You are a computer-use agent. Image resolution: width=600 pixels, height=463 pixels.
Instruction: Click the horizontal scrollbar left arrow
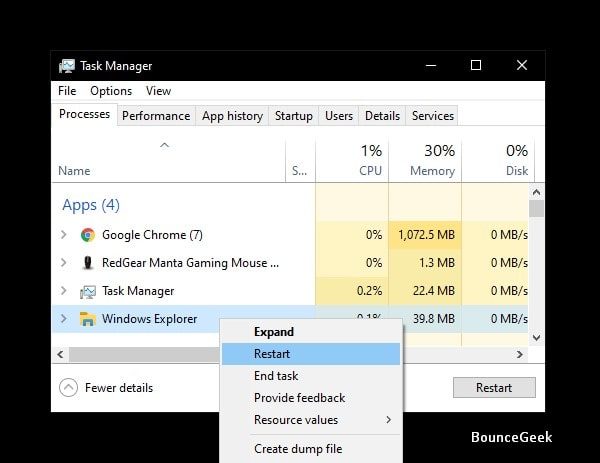(x=60, y=354)
